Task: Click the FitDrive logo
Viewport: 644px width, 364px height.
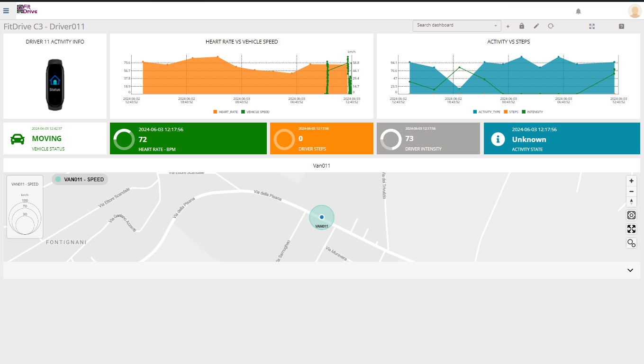Action: 27,9
